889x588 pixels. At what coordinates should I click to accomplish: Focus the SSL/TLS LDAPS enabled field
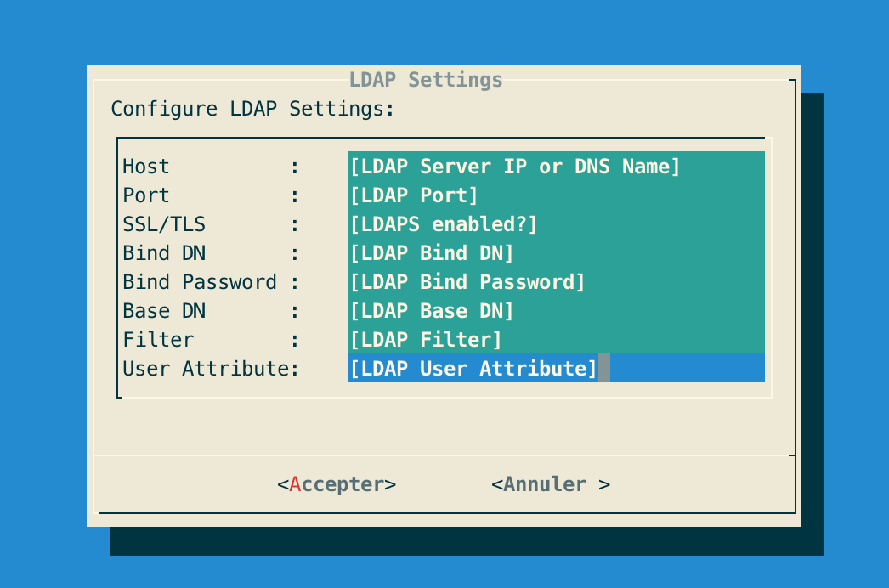pyautogui.click(x=556, y=224)
